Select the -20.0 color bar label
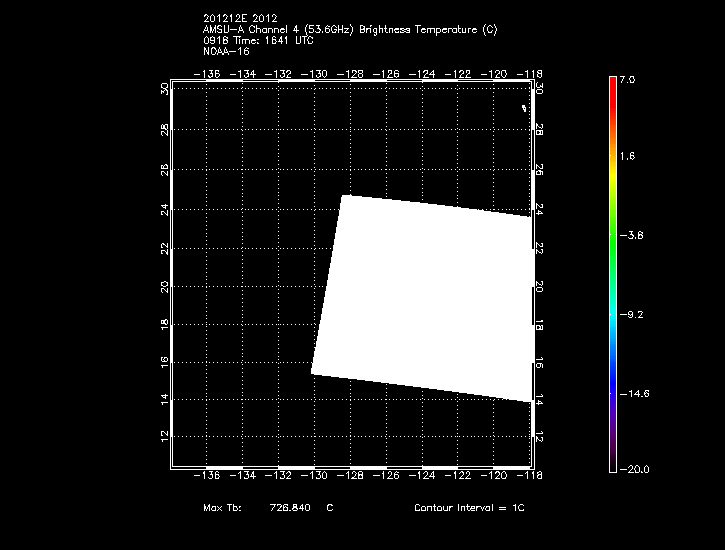 (x=633, y=469)
